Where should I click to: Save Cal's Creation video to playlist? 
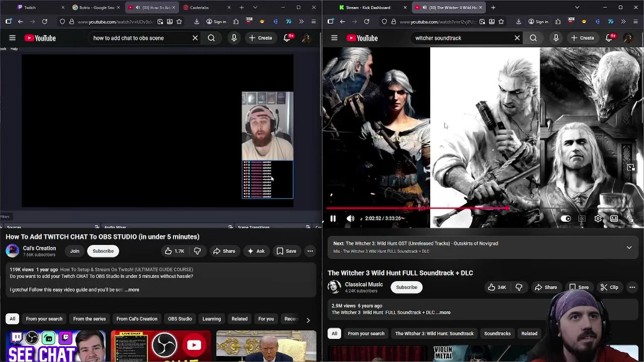[286, 251]
